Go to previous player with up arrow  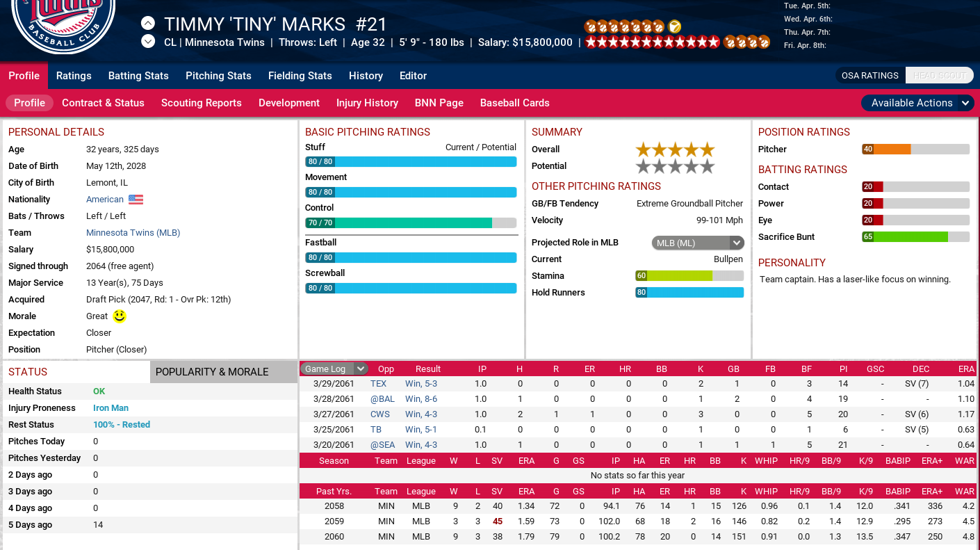tap(148, 23)
